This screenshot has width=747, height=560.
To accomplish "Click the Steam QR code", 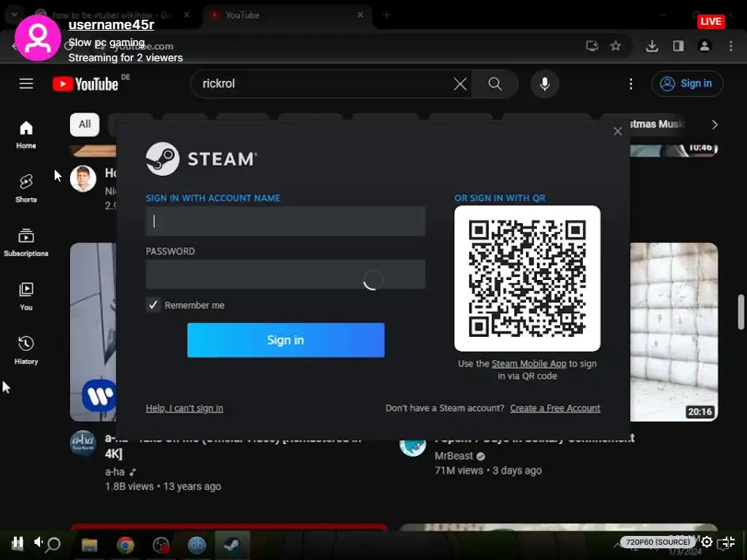I will point(527,279).
